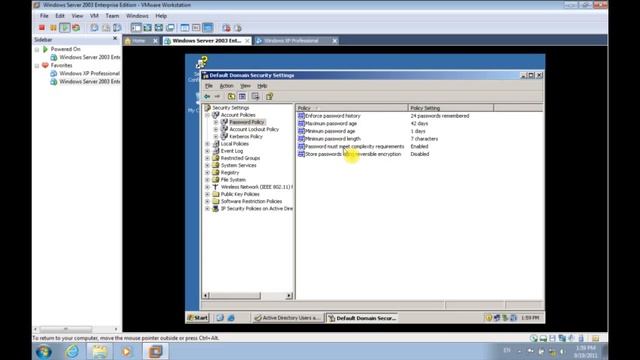This screenshot has width=640, height=360.
Task: Expand the Restricted Groups node
Action: pos(207,158)
